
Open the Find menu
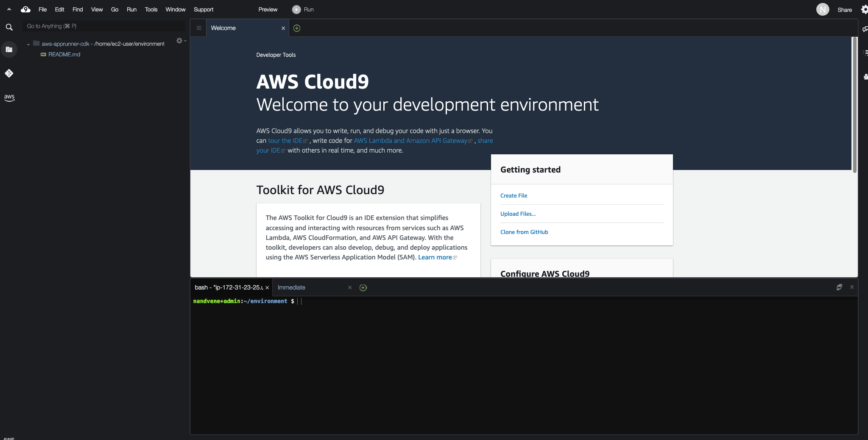(x=78, y=9)
